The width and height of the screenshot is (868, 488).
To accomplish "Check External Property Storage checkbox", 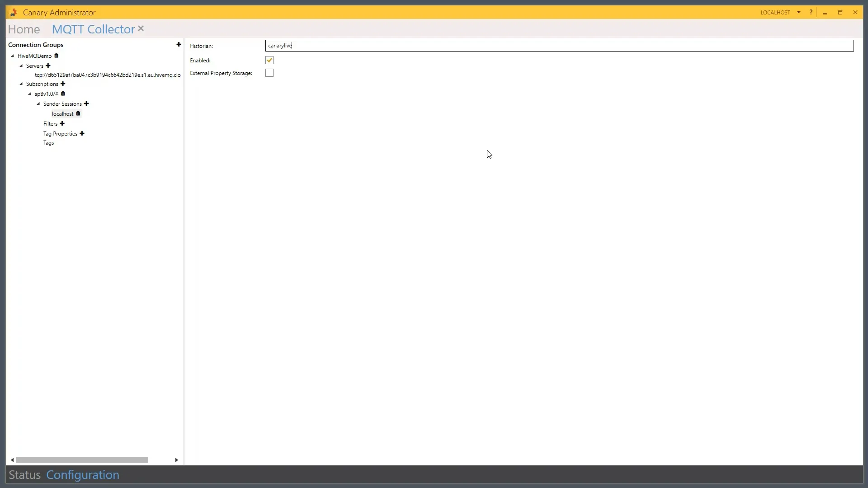I will tap(269, 73).
